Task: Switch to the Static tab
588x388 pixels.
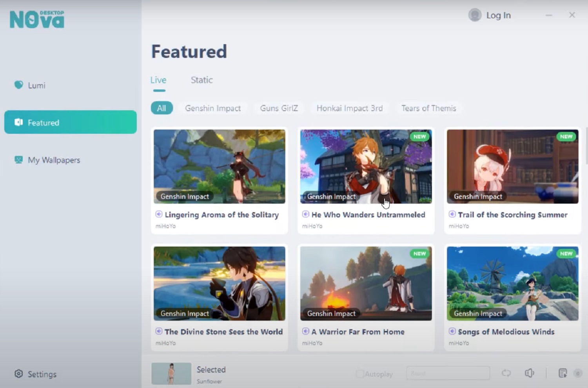Action: point(201,80)
